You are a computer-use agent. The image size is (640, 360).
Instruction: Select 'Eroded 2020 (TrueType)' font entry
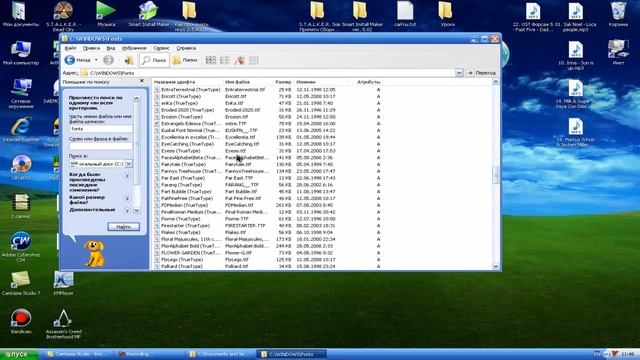coord(187,110)
